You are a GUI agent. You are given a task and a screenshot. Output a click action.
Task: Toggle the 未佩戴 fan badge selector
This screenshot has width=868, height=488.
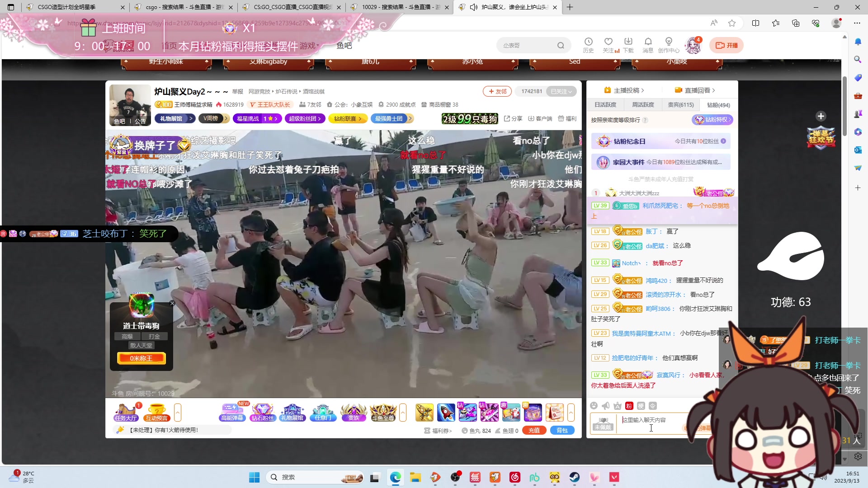click(603, 423)
